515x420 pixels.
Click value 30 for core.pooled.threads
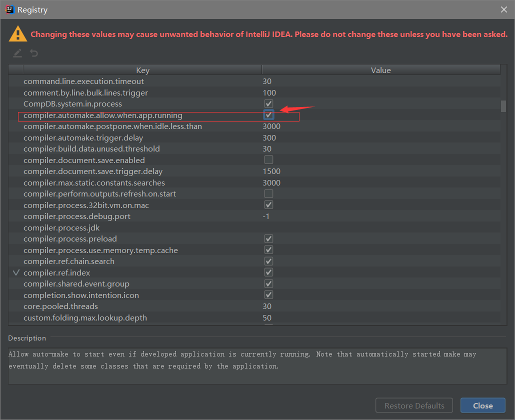267,306
